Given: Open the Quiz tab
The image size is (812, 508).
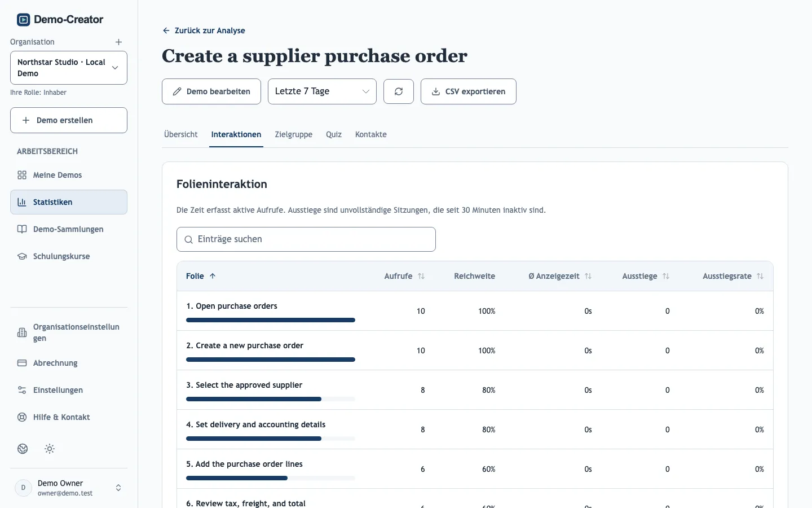Looking at the screenshot, I should coord(334,134).
